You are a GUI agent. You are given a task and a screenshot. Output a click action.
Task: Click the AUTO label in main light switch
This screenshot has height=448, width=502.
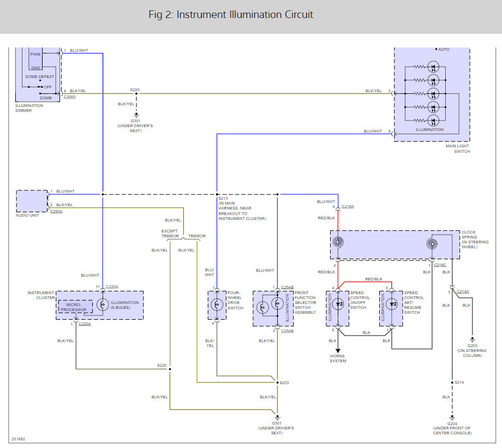tap(444, 49)
